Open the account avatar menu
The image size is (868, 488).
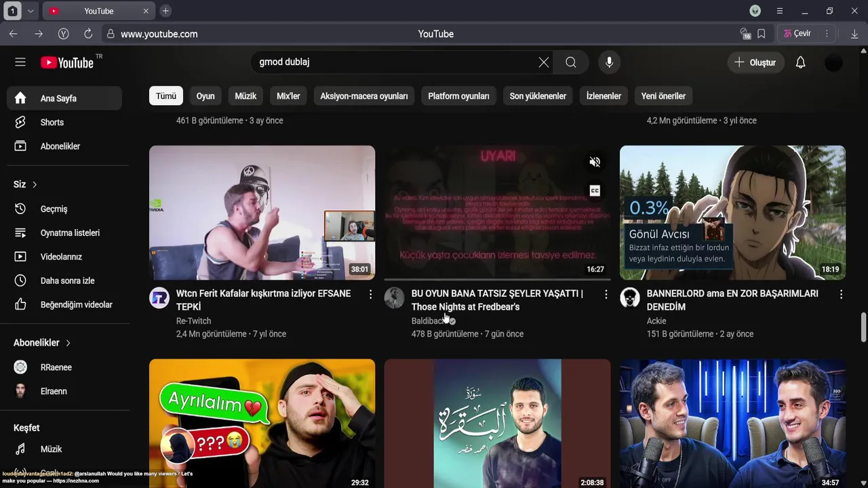(x=833, y=62)
